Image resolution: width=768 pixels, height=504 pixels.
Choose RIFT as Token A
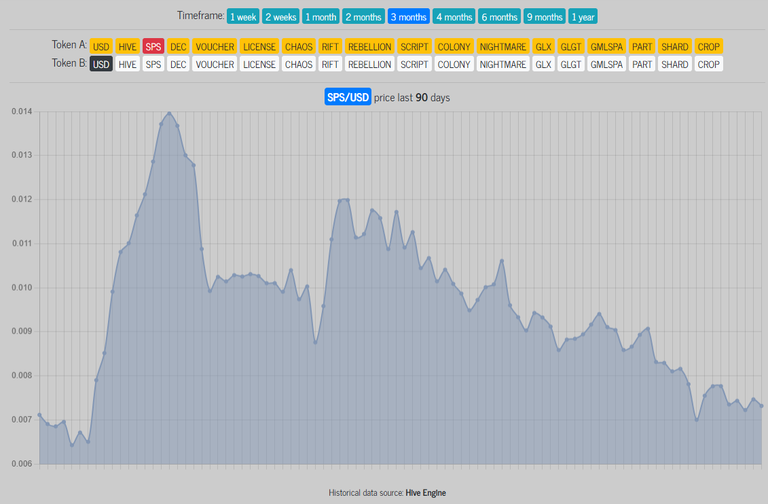coord(330,47)
